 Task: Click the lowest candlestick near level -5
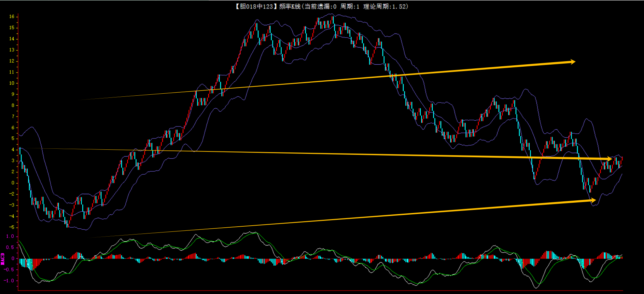pos(67,224)
